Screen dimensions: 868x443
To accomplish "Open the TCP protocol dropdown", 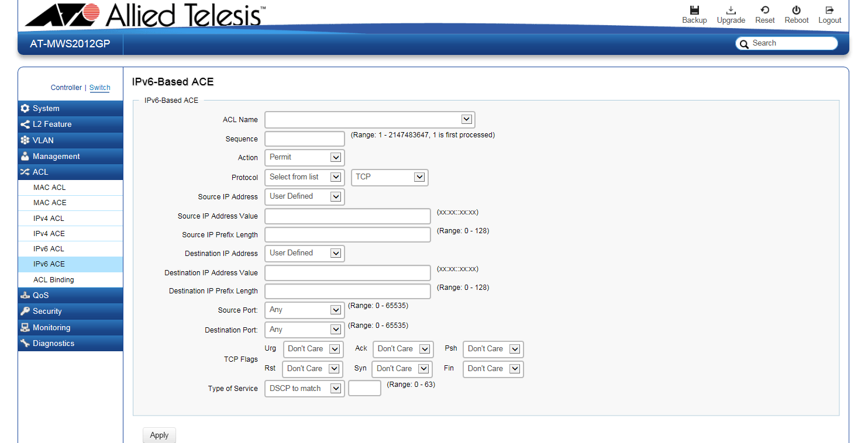I will tap(390, 177).
